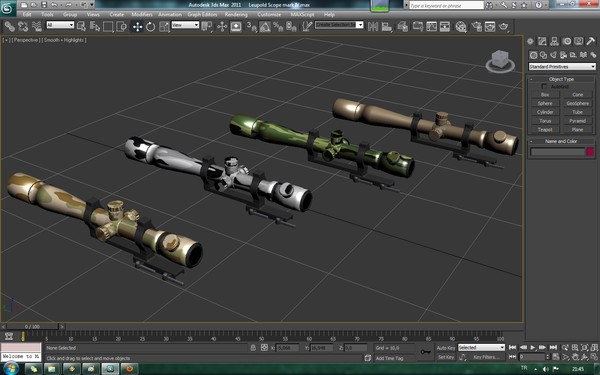Screen dimensions: 600x375
Task: Open the Edit menu
Action: click(x=27, y=15)
